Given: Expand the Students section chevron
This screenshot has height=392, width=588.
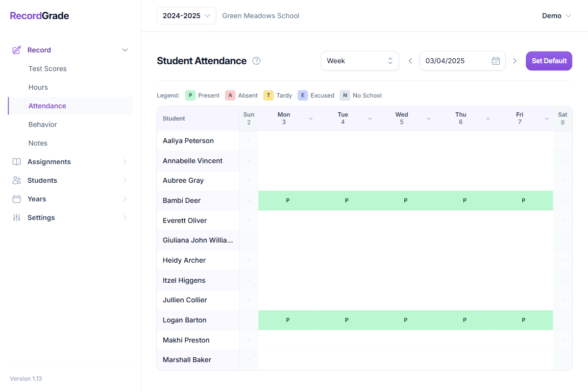Looking at the screenshot, I should tap(125, 180).
